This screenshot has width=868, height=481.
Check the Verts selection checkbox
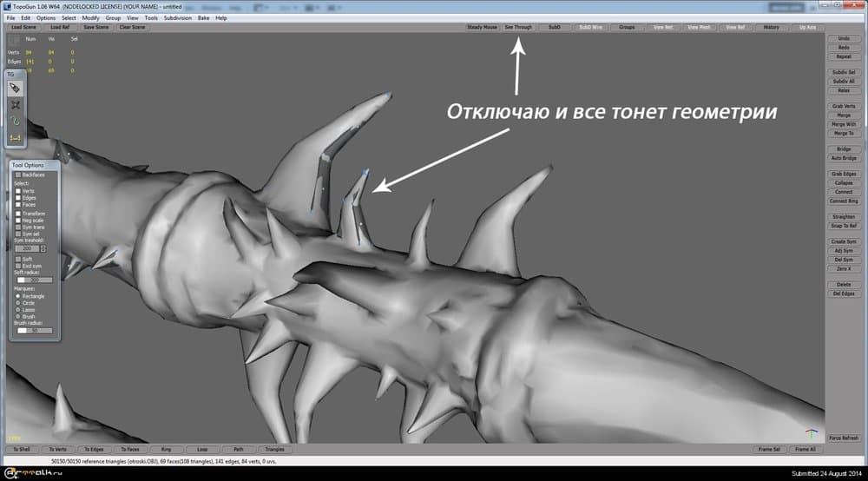18,191
